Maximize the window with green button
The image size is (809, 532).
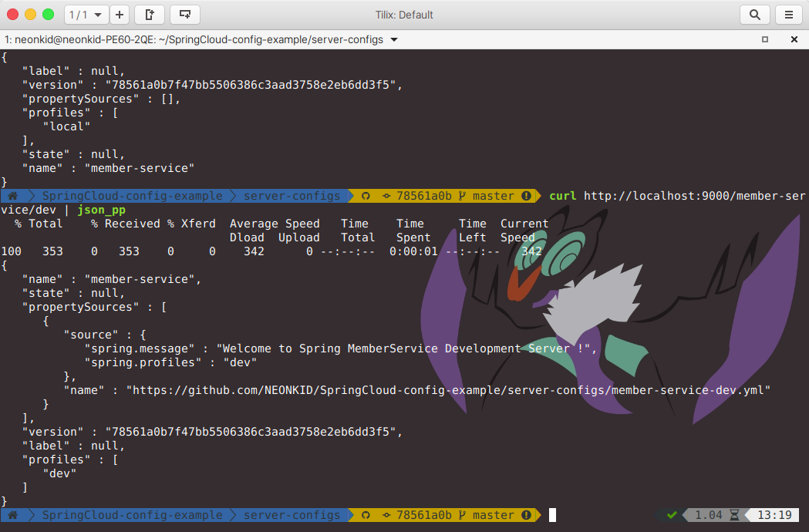click(x=48, y=15)
